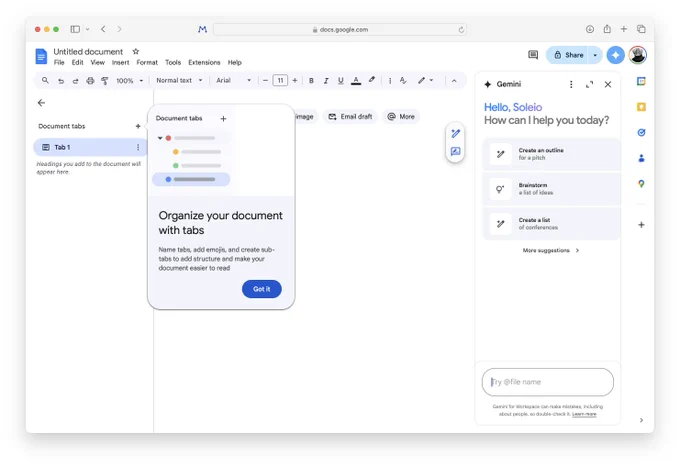Open Gemini panel three-dot options
680x467 pixels.
pos(571,84)
